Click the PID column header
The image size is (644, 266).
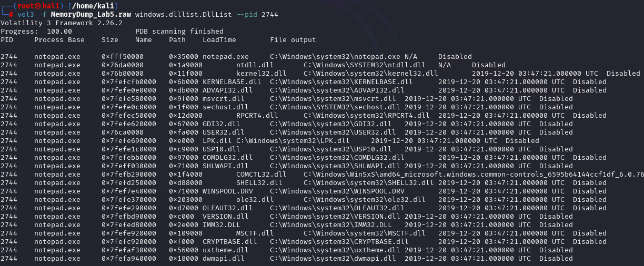7,39
